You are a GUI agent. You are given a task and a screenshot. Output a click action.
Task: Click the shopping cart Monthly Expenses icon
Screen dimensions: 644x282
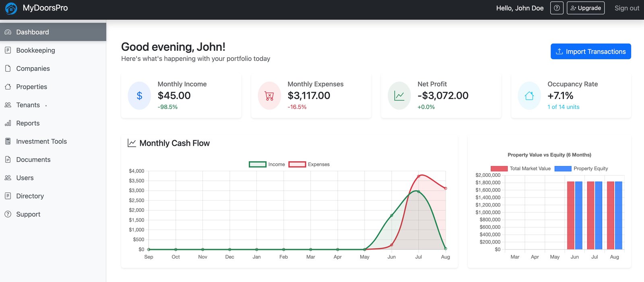269,95
